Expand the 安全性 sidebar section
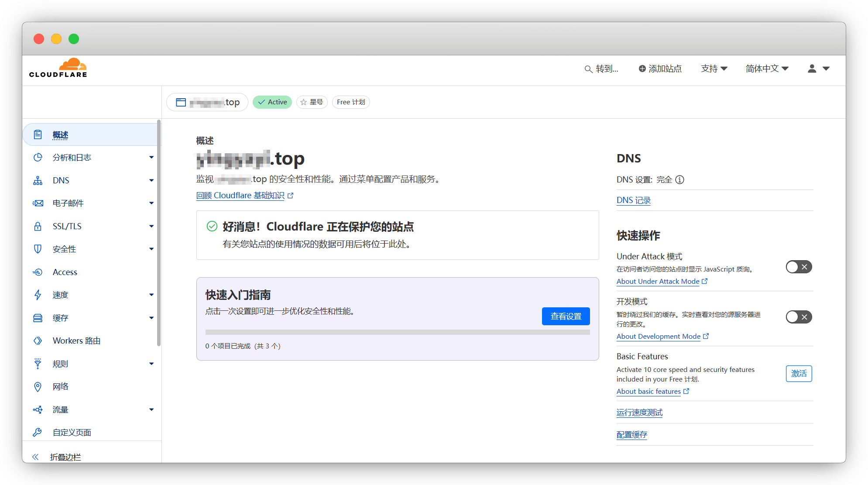 pyautogui.click(x=151, y=249)
